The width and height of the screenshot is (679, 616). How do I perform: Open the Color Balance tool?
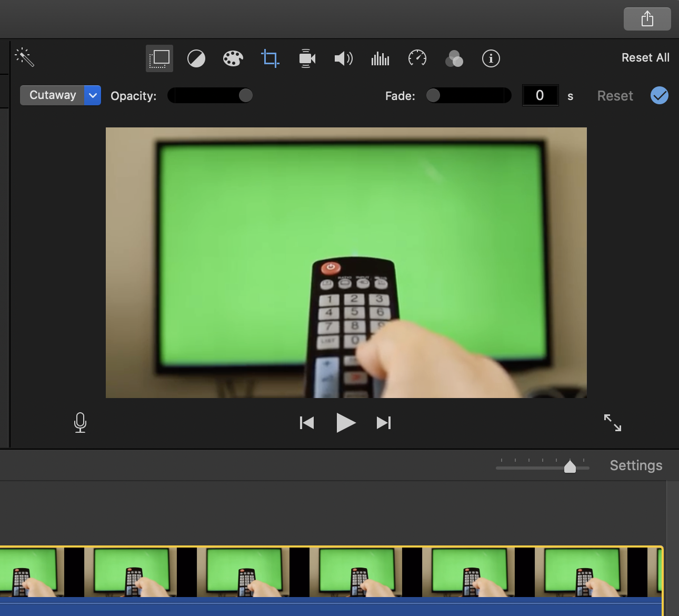click(x=196, y=58)
